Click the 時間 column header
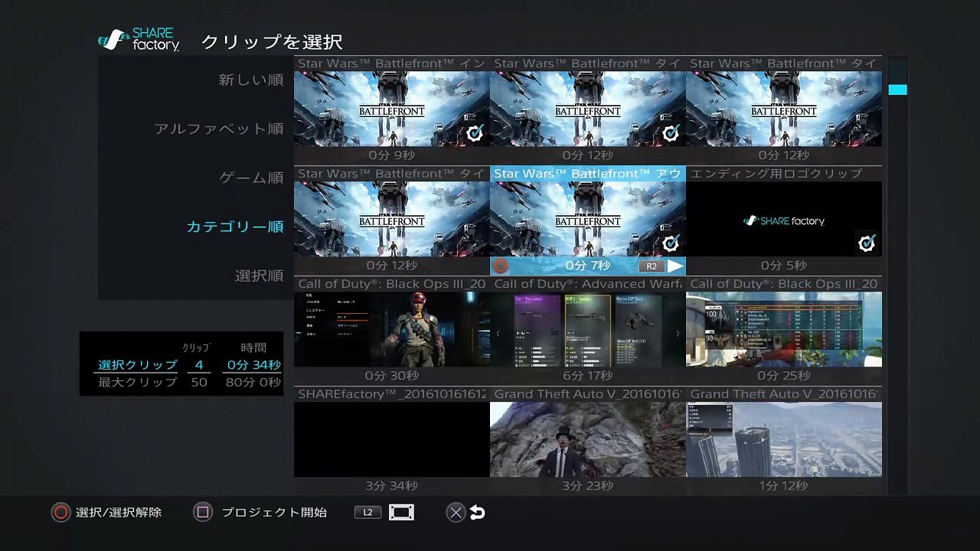 253,347
